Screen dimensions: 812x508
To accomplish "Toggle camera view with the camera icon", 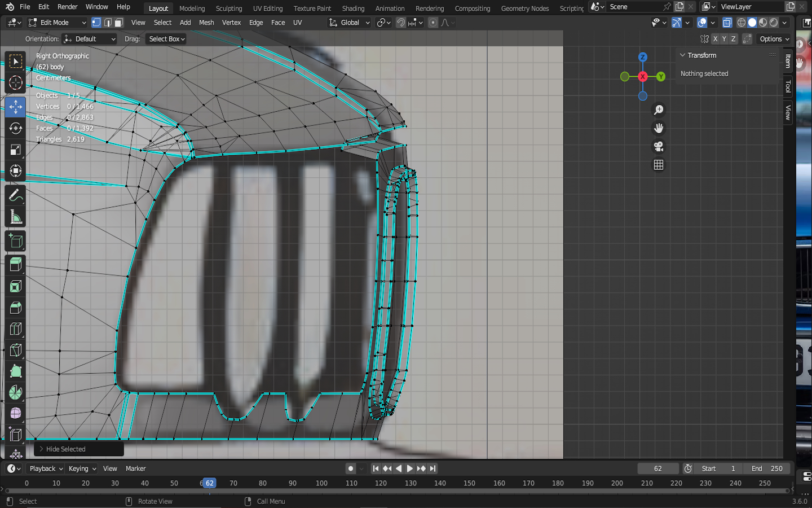I will 658,147.
